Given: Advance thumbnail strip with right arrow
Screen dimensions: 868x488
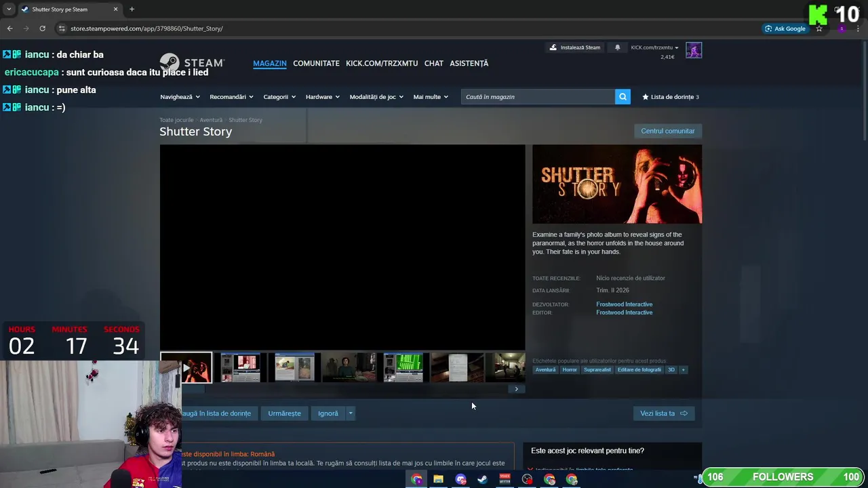Looking at the screenshot, I should click(517, 389).
